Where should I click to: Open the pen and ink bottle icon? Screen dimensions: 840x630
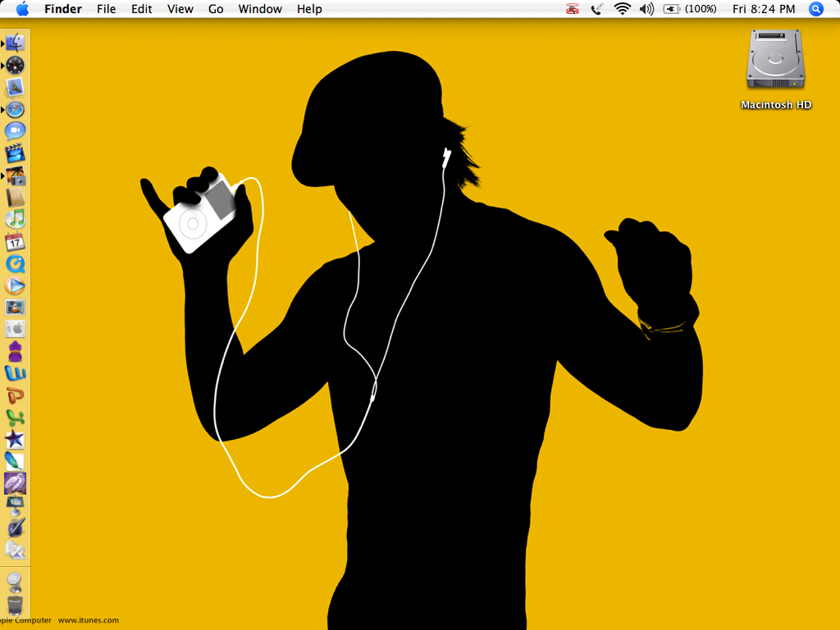(x=15, y=527)
